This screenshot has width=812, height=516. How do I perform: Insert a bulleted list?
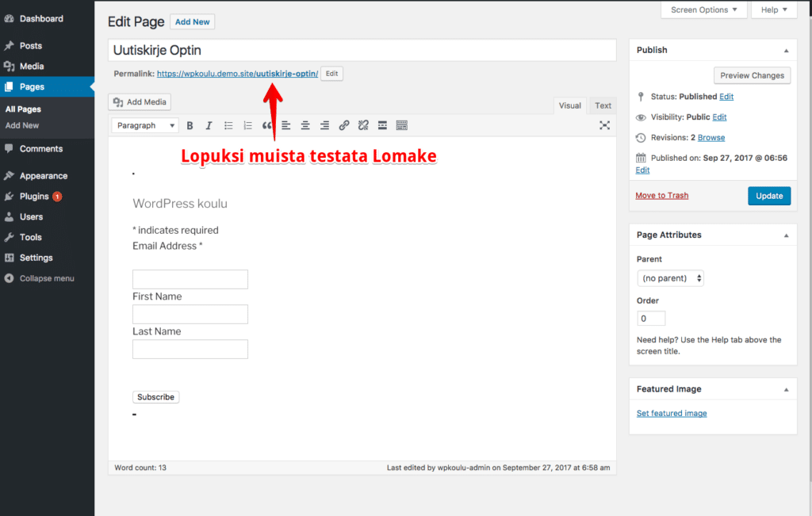(x=228, y=125)
